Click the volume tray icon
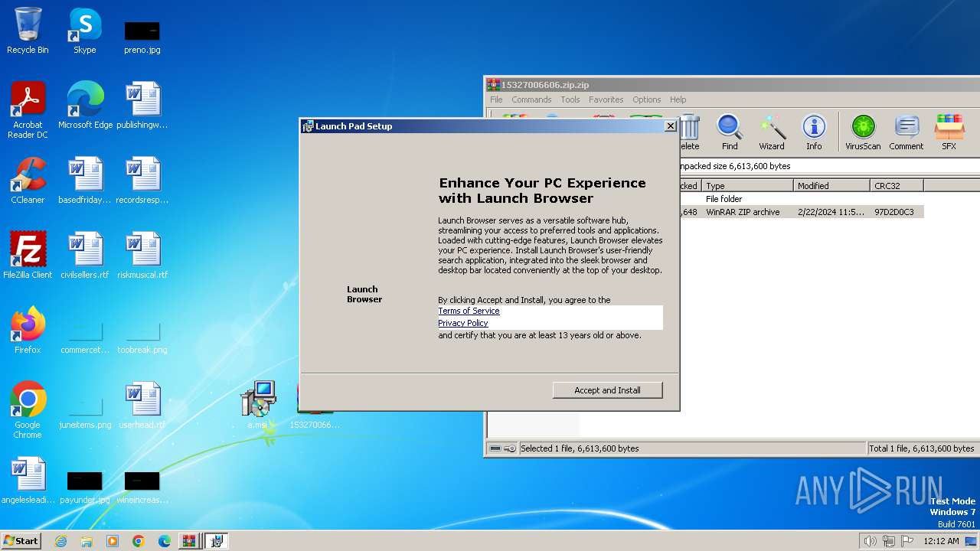980x551 pixels. 871,541
